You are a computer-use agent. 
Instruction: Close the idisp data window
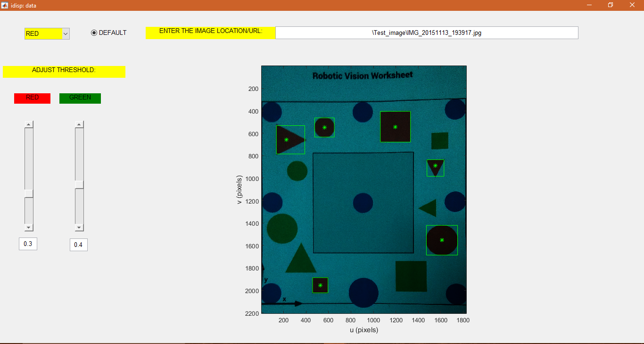[632, 5]
